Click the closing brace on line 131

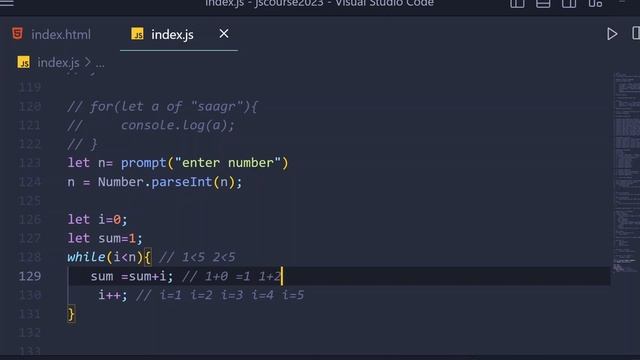point(71,314)
